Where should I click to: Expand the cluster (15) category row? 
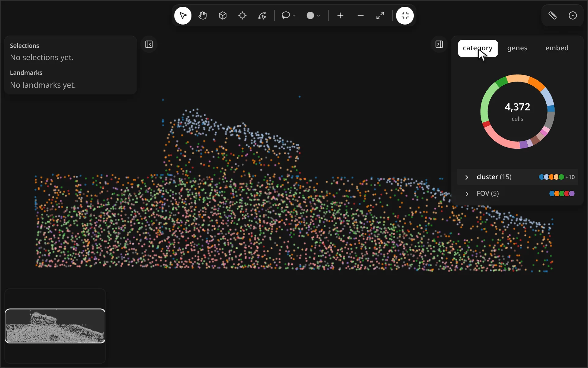click(x=517, y=177)
